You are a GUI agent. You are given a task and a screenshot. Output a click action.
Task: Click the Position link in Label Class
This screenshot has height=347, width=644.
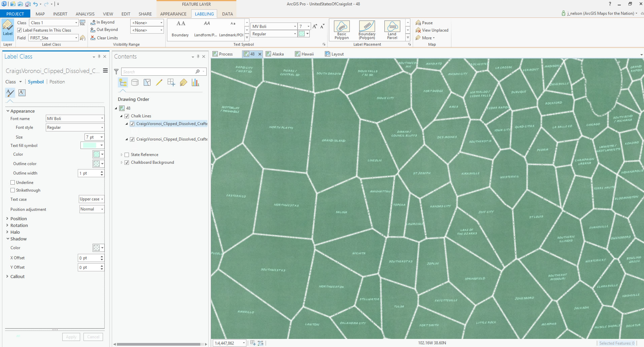57,82
